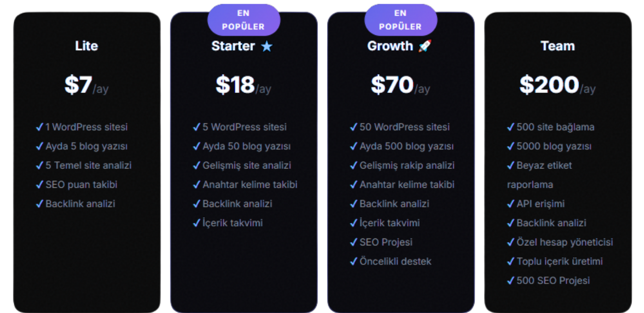Choose the $70/ay Growth price
Image resolution: width=644 pixels, height=313 pixels.
point(400,85)
